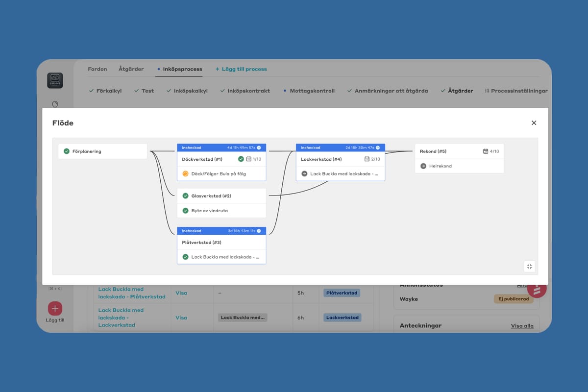Viewport: 588px width, 392px height.
Task: Click green check on Glasverkstad (#2)
Action: [185, 196]
